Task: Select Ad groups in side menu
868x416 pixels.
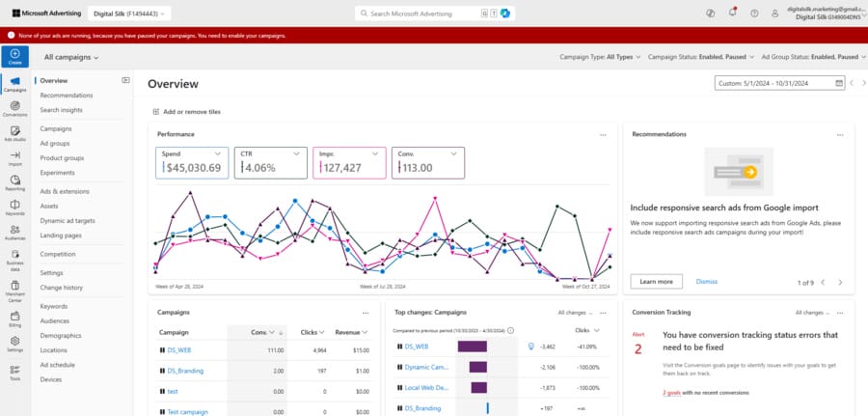Action: pos(55,144)
